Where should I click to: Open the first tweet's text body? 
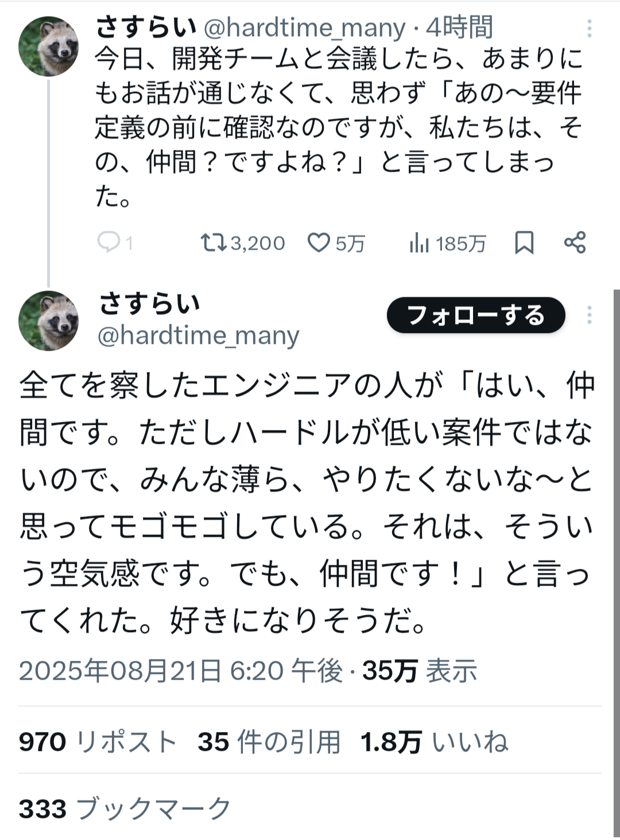(339, 126)
